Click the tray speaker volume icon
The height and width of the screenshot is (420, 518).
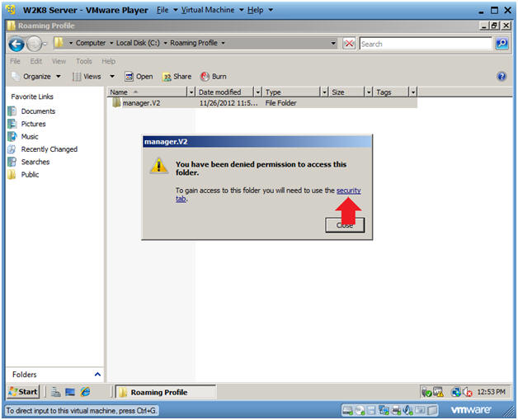coord(468,392)
